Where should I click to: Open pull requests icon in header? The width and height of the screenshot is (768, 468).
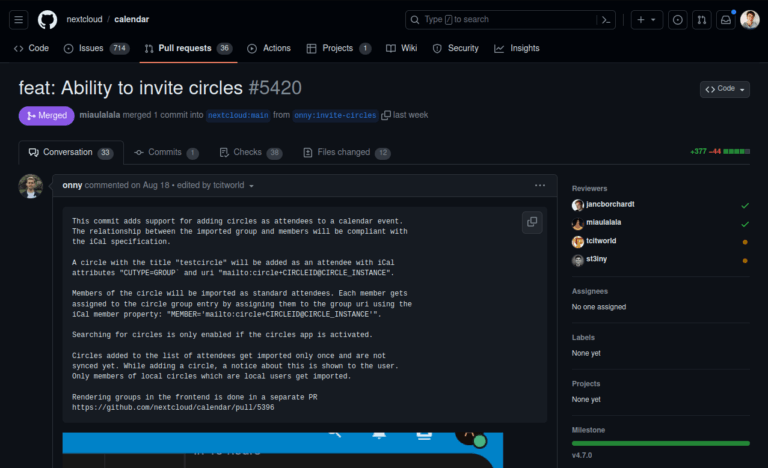pyautogui.click(x=701, y=20)
